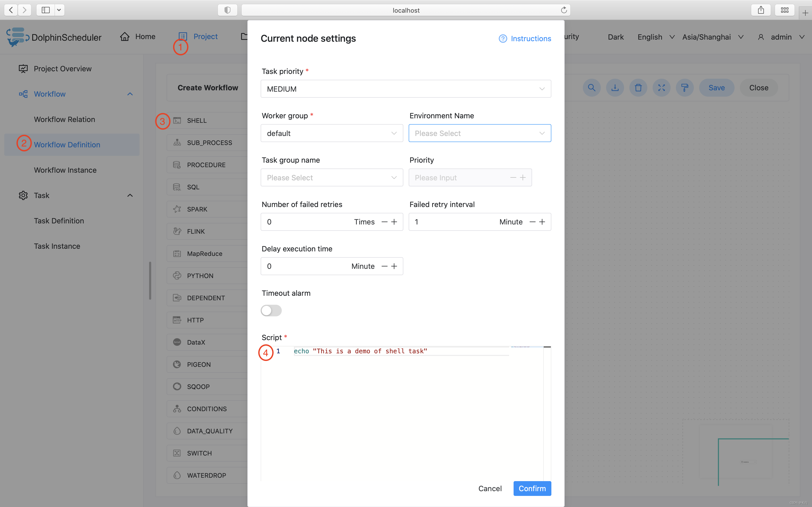Screen dimensions: 812x507
Task: Open the Project menu item
Action: tap(205, 36)
